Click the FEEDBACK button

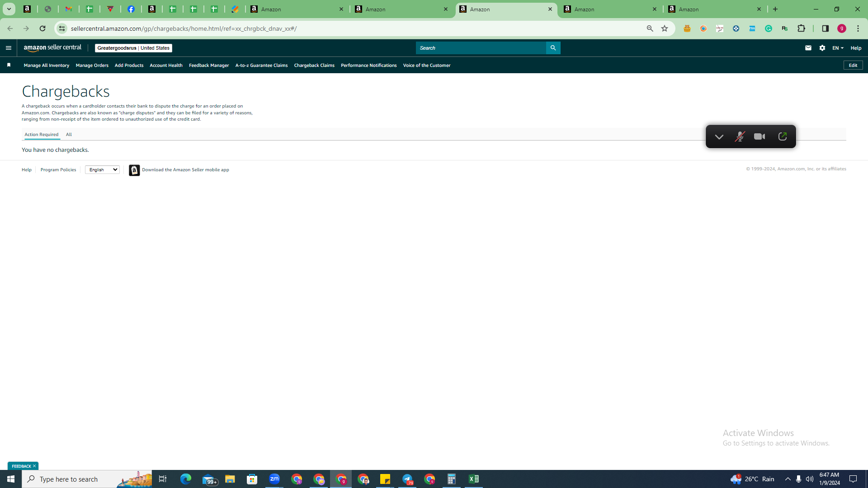[21, 466]
